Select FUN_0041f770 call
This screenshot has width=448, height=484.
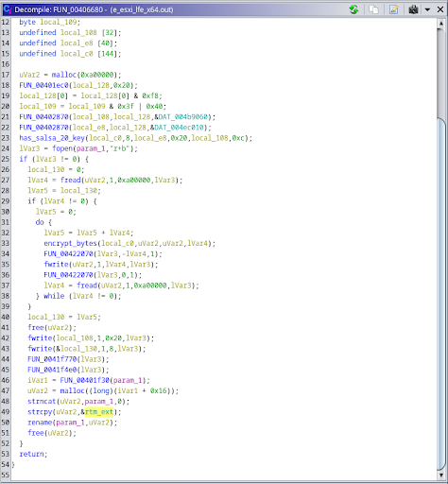pyautogui.click(x=52, y=359)
